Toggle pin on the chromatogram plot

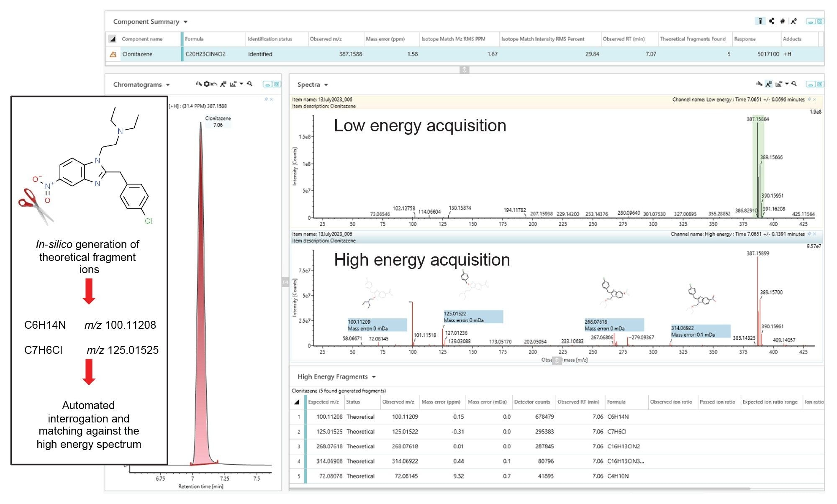[266, 99]
